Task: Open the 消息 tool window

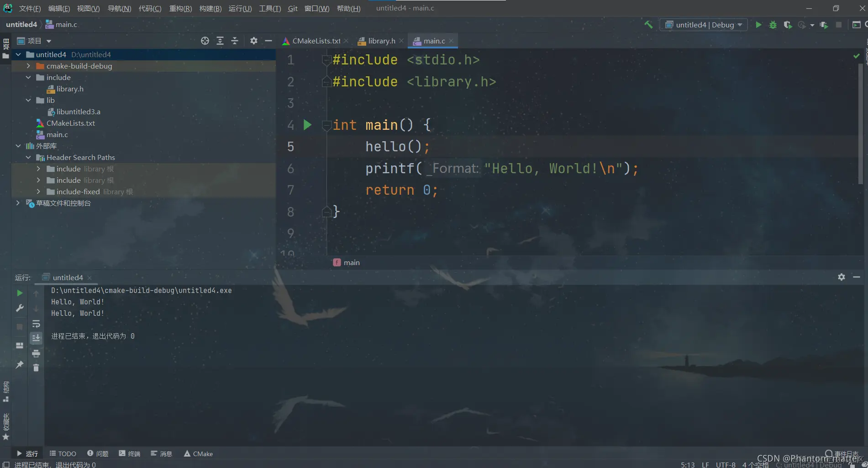Action: 162,453
